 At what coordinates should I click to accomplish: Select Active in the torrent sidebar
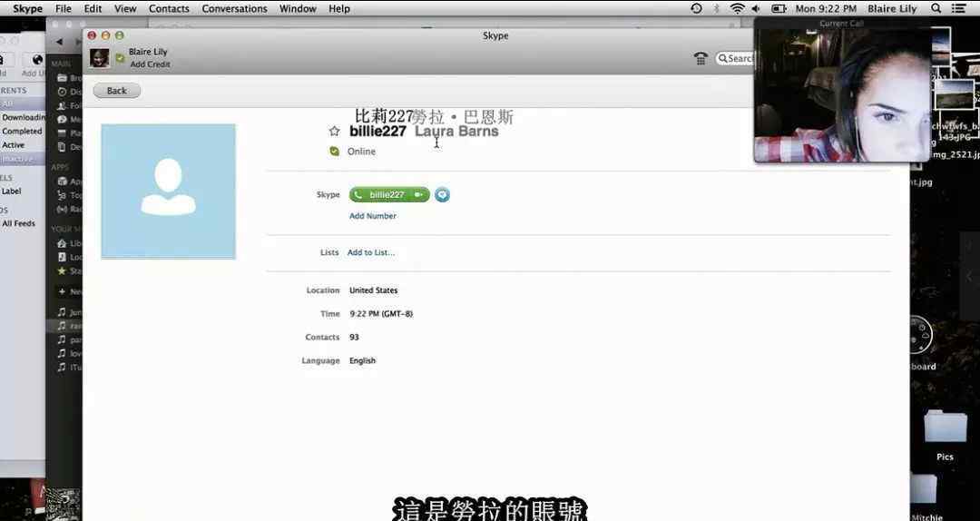13,145
